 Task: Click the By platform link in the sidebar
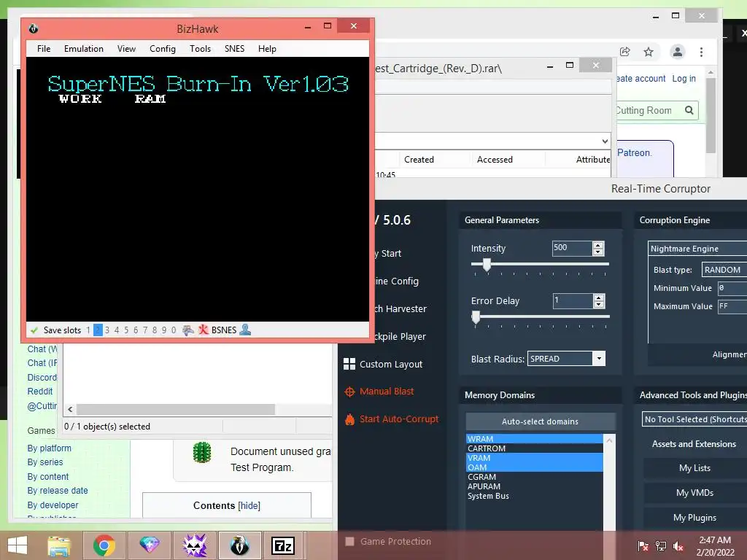coord(49,448)
